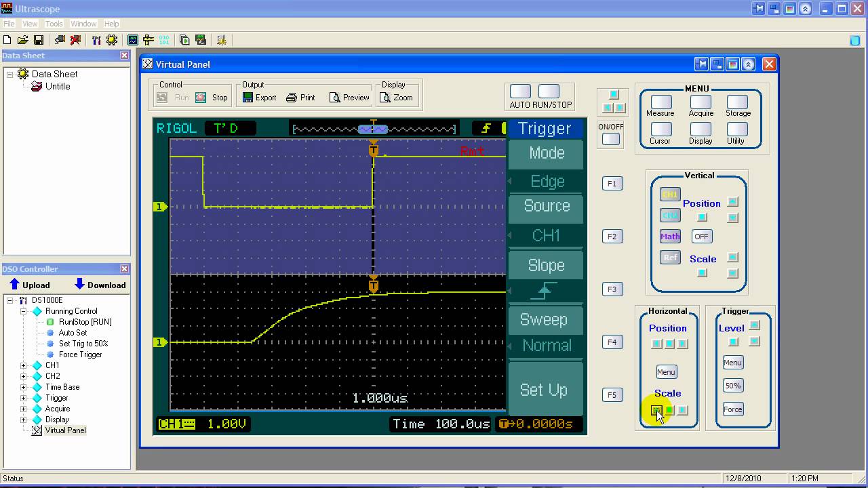Click the Cursor menu button
This screenshot has height=488, width=868.
point(660,129)
